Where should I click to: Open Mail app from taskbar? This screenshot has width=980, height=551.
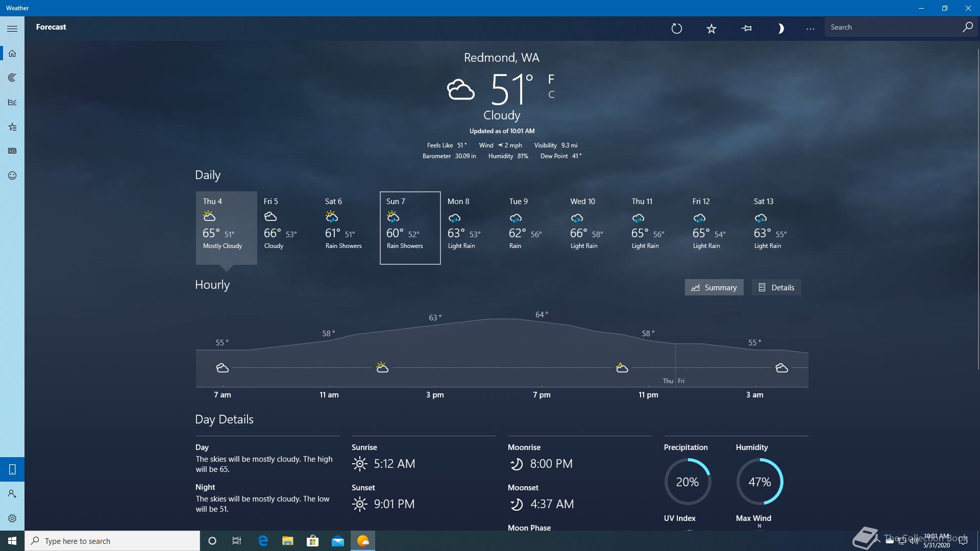(x=337, y=541)
